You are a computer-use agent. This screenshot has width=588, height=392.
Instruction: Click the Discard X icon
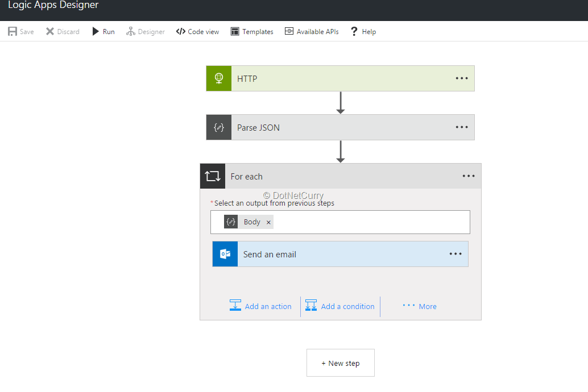50,31
